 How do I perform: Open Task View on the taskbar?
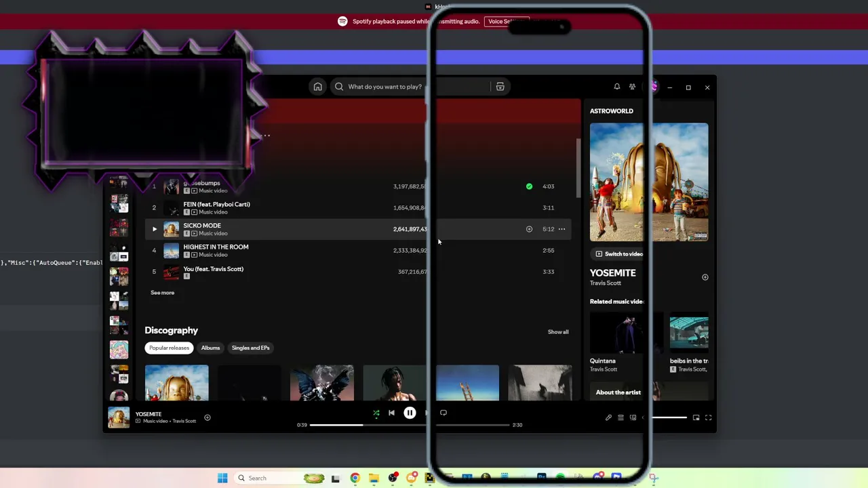pyautogui.click(x=335, y=479)
